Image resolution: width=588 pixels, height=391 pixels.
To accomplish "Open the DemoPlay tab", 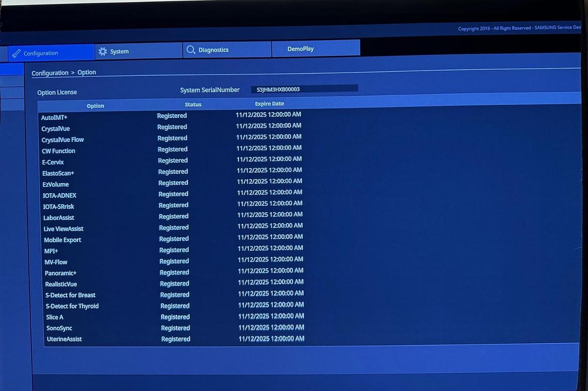I will [300, 49].
